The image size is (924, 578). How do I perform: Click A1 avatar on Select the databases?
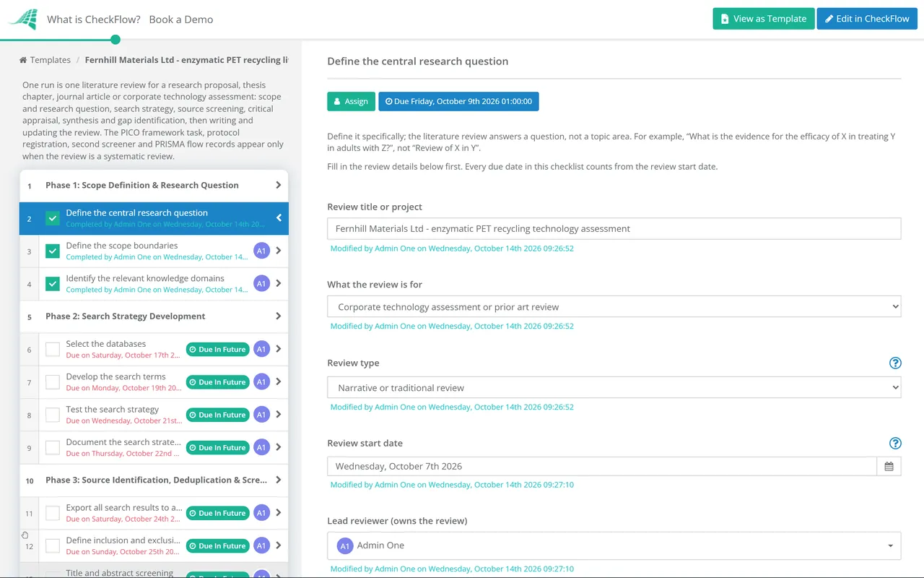click(261, 349)
